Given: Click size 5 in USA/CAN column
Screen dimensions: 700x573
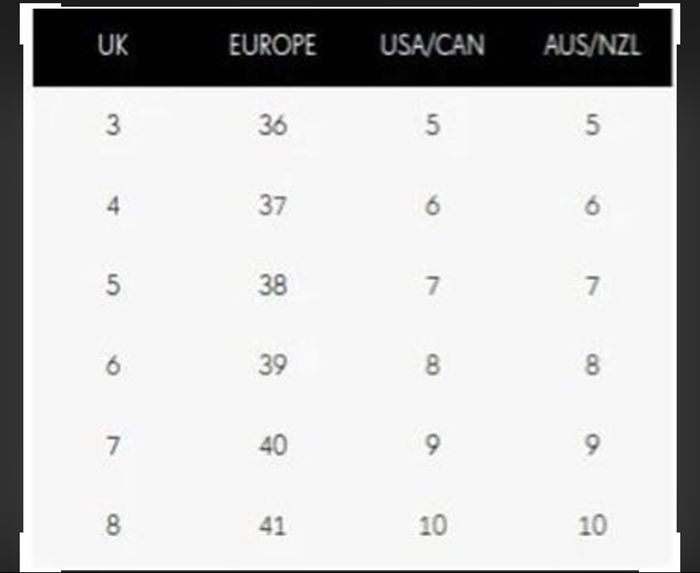Looking at the screenshot, I should [x=432, y=126].
